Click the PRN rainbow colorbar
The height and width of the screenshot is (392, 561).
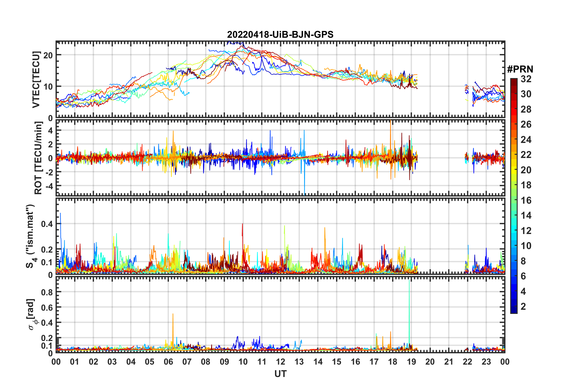(514, 196)
